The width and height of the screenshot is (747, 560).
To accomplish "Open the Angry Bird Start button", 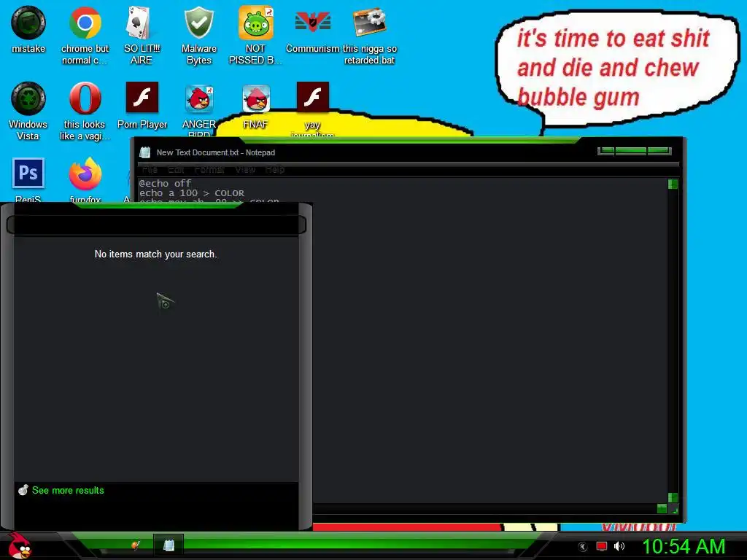I will pos(19,545).
